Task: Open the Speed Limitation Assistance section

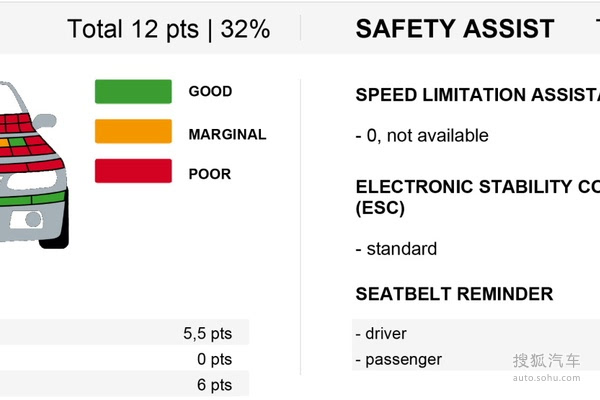Action: click(477, 95)
